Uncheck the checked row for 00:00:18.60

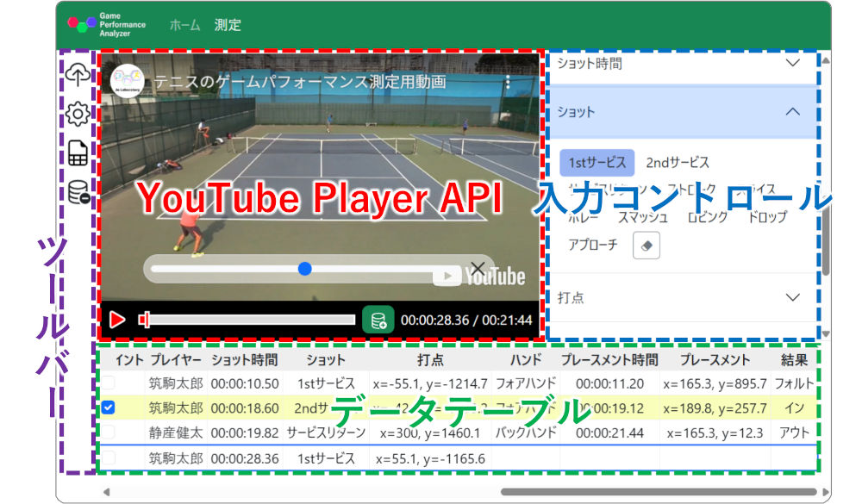pos(109,408)
